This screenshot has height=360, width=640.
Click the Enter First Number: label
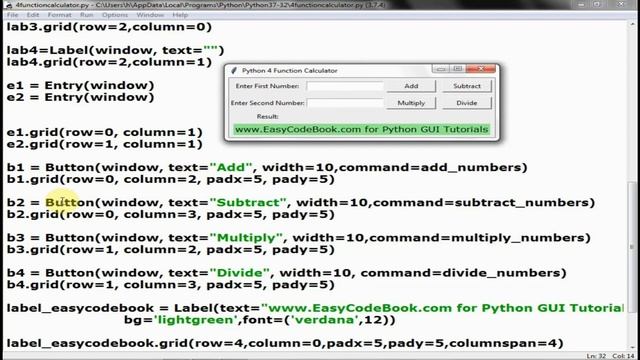pyautogui.click(x=267, y=86)
